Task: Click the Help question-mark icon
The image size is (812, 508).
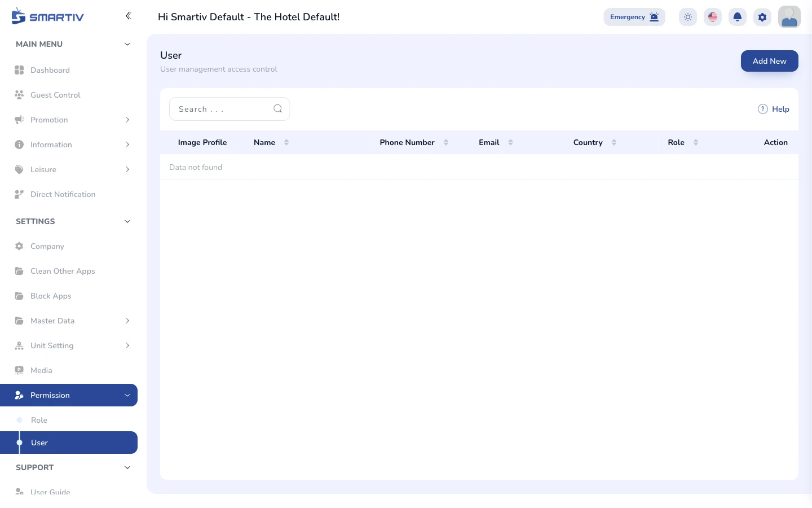Action: (763, 109)
